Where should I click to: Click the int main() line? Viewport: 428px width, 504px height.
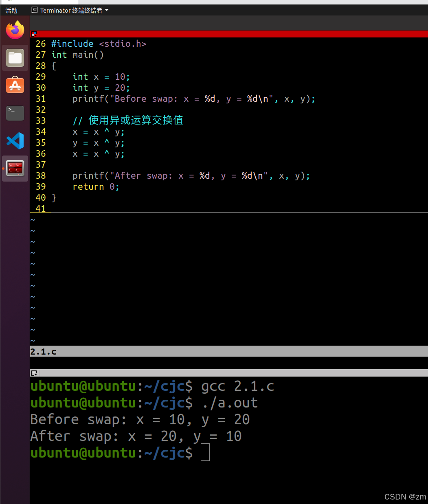tap(78, 55)
